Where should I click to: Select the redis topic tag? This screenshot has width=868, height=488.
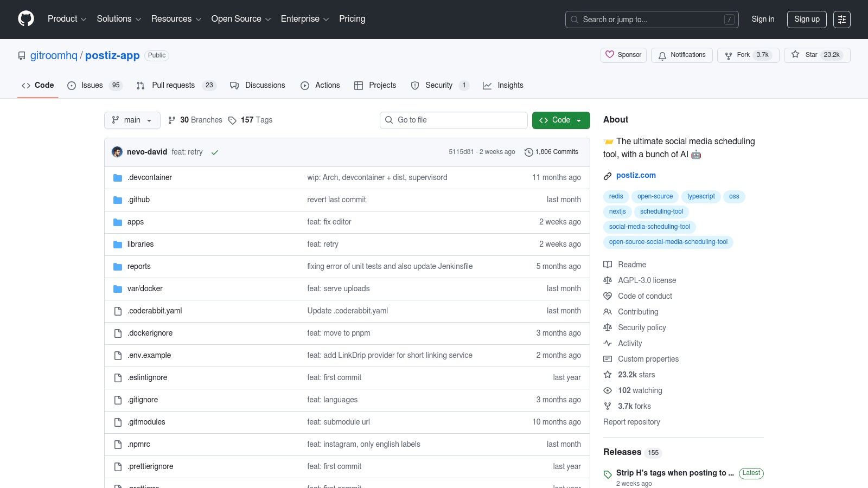click(616, 197)
